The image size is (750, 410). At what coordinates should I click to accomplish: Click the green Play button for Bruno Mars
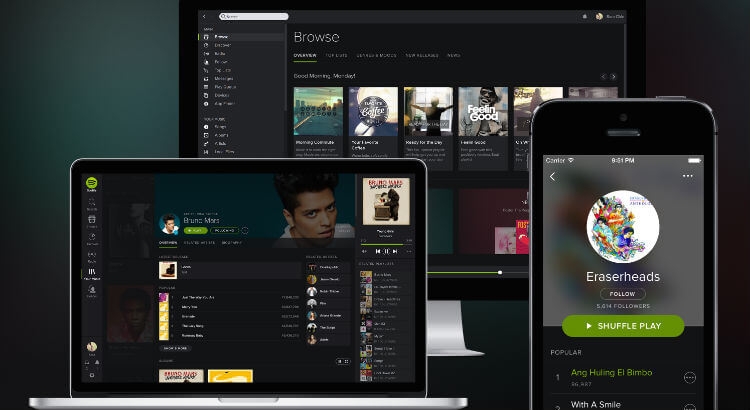point(196,231)
